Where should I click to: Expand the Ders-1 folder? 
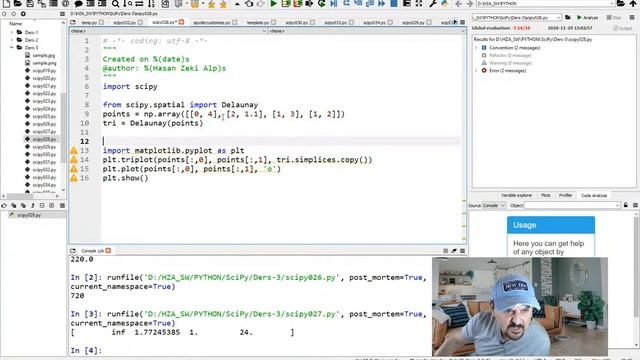pyautogui.click(x=11, y=32)
